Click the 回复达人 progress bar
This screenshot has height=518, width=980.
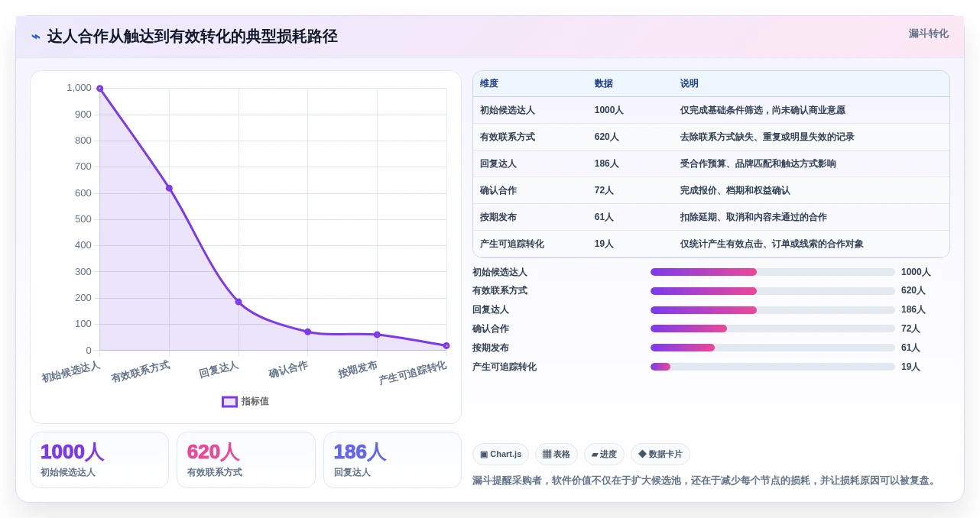pyautogui.click(x=773, y=310)
